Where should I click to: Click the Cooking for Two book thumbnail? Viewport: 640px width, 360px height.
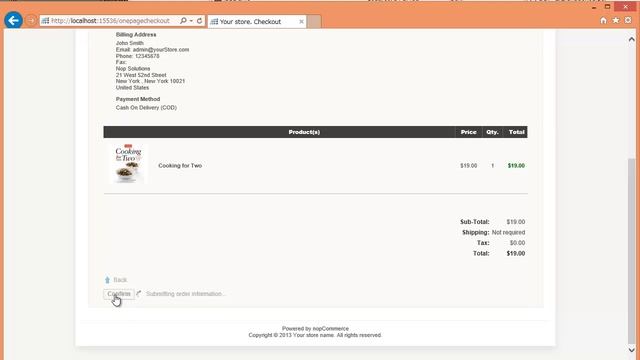(128, 163)
